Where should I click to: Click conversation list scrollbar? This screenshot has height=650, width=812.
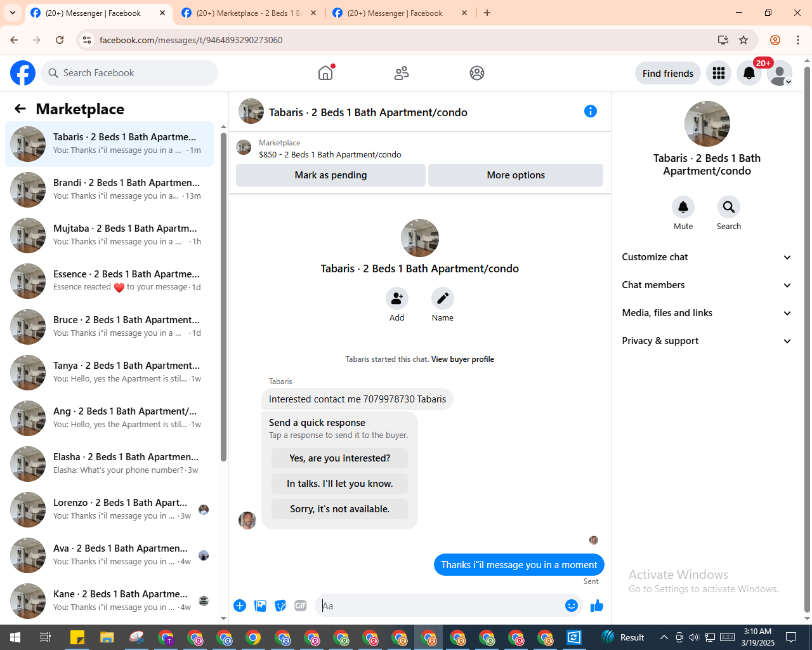point(223,296)
